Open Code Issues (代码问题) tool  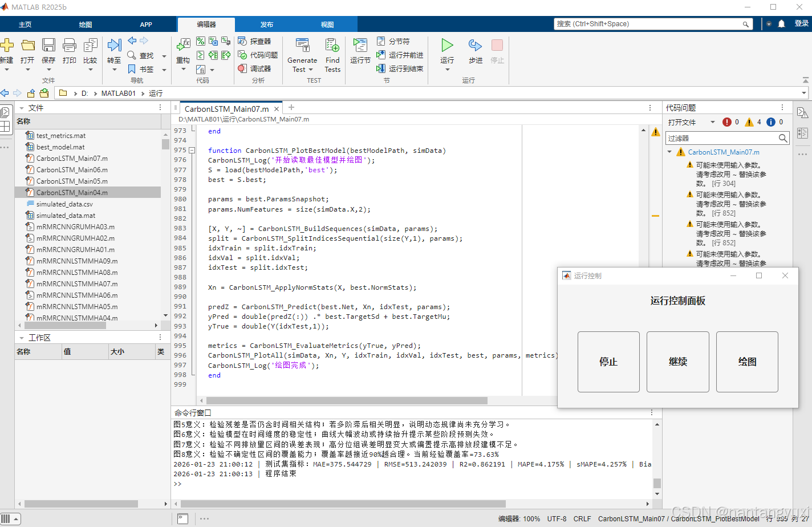pos(258,55)
